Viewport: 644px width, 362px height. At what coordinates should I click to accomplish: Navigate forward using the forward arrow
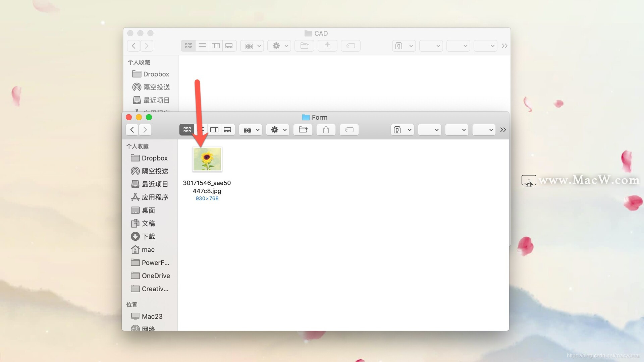145,129
